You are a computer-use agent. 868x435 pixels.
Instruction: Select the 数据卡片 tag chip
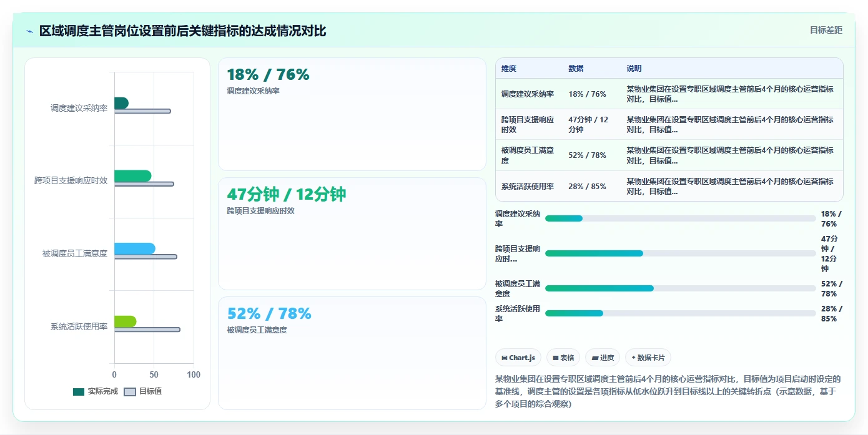tap(648, 358)
